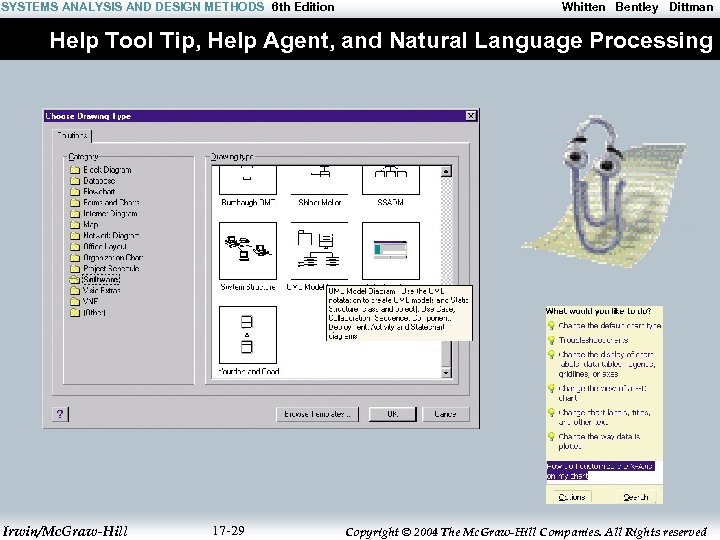Select the System Structure drawing type thumbnail
This screenshot has width=720, height=540.
(248, 251)
